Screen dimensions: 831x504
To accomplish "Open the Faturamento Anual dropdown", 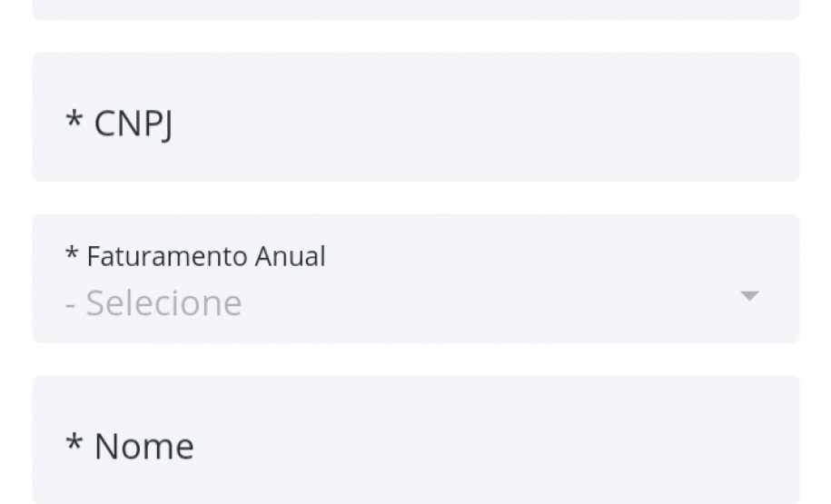I will point(416,279).
